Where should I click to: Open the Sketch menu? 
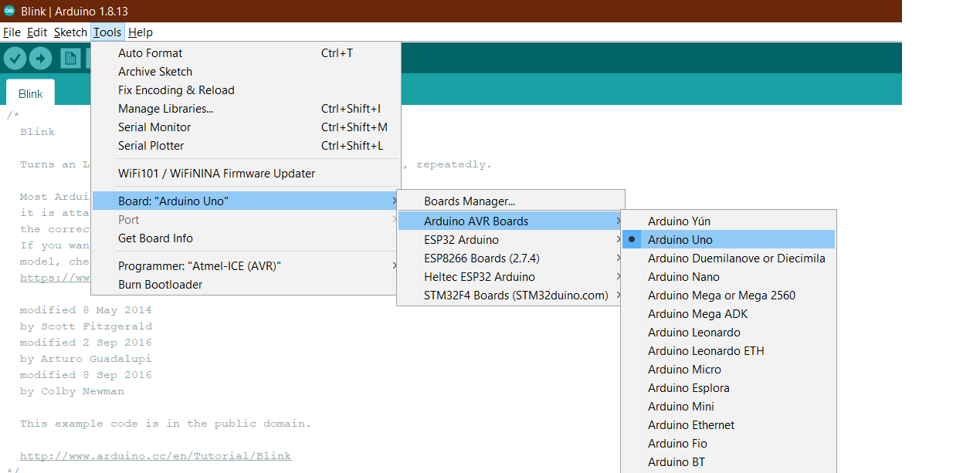pos(70,32)
